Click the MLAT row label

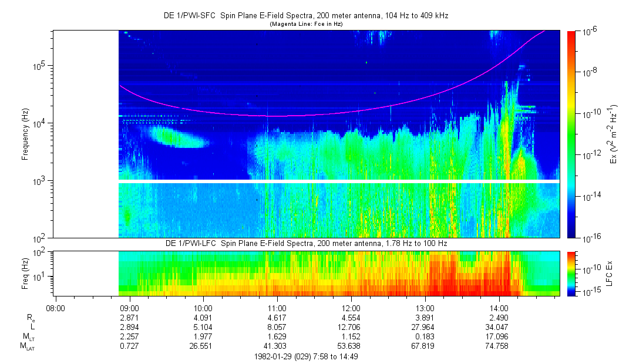point(28,346)
